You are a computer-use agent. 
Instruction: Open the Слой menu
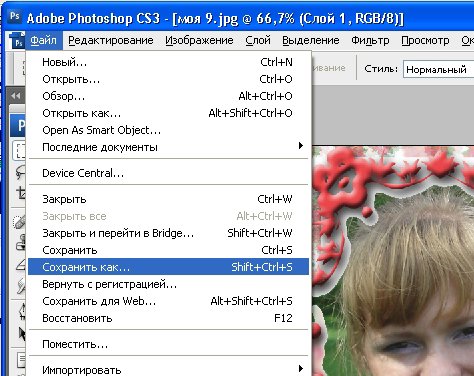pos(258,40)
